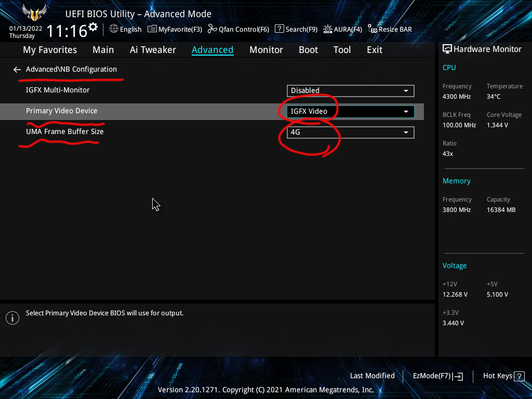
Task: Click the CPU section heading
Action: (449, 68)
